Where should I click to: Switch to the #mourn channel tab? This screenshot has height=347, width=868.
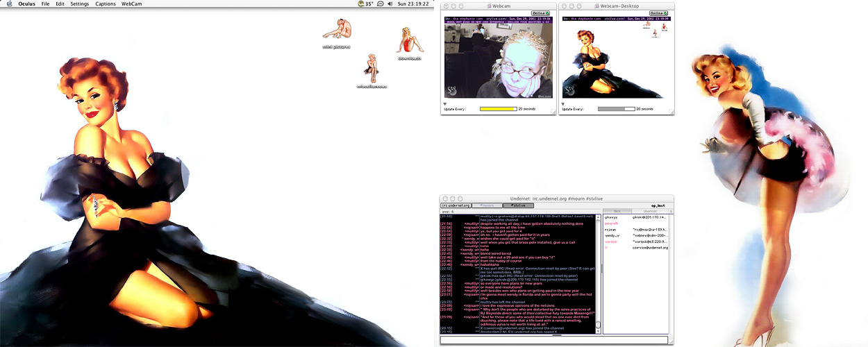pos(487,205)
